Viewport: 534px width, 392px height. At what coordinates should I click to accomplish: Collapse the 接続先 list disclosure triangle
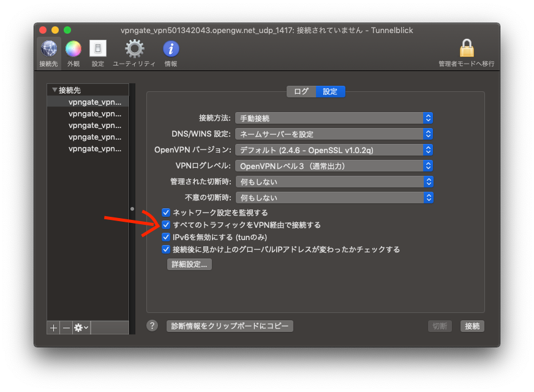click(54, 90)
